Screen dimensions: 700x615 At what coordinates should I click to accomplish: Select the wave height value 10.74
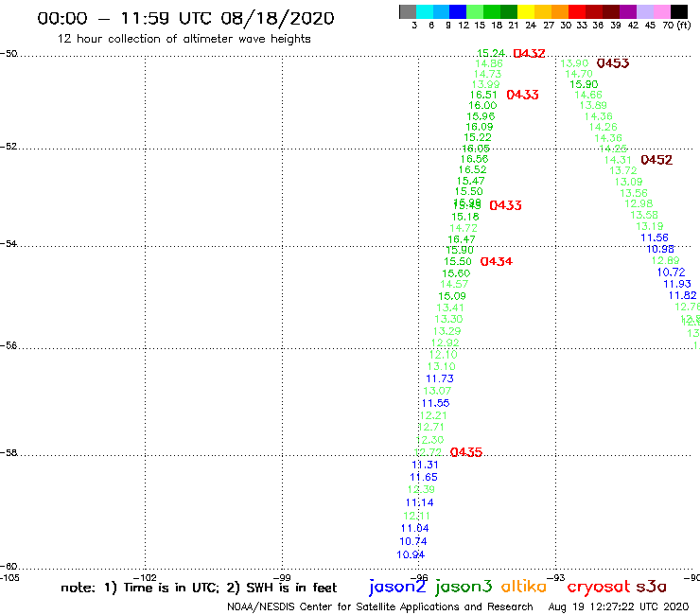point(413,541)
